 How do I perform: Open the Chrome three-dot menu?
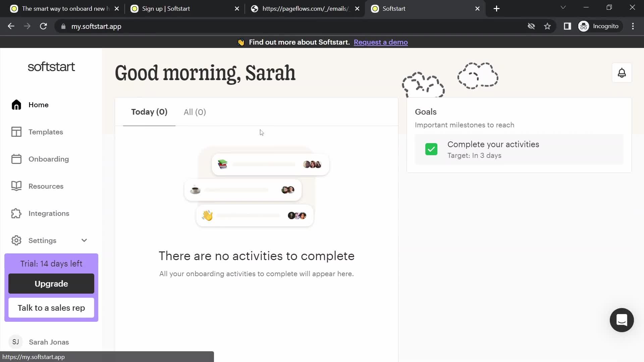(x=633, y=26)
